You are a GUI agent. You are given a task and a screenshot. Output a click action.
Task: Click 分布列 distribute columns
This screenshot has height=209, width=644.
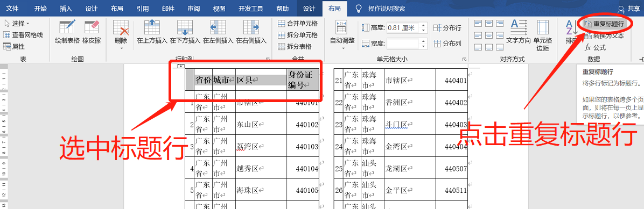[447, 43]
